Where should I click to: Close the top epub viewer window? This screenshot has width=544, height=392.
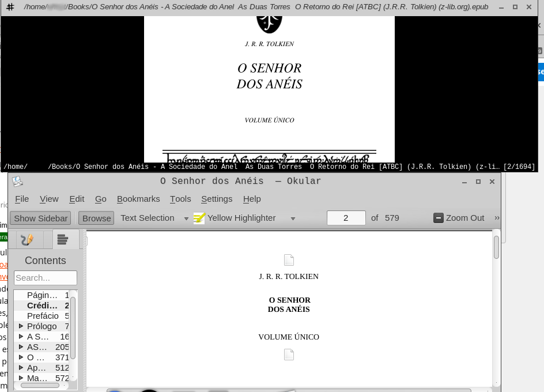[529, 7]
